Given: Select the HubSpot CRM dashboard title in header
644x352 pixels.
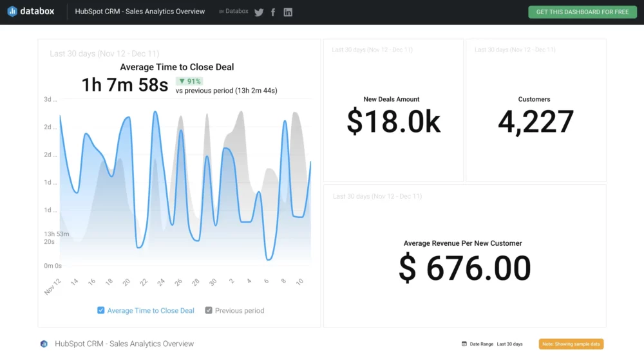Looking at the screenshot, I should 140,12.
